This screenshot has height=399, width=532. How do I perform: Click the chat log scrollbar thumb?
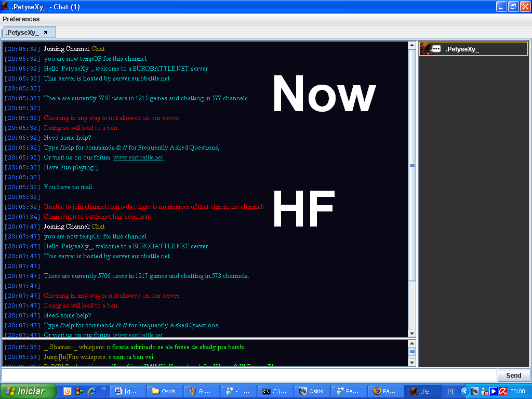point(412,165)
